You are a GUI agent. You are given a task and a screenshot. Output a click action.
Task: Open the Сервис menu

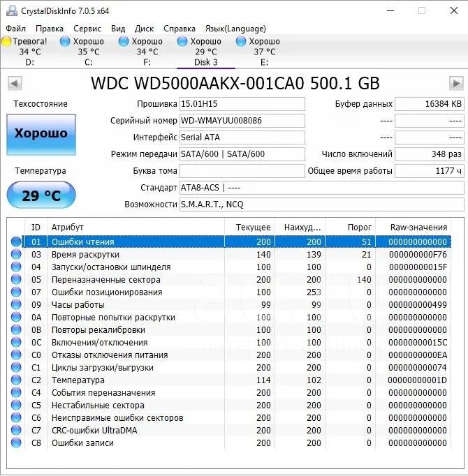(x=87, y=29)
